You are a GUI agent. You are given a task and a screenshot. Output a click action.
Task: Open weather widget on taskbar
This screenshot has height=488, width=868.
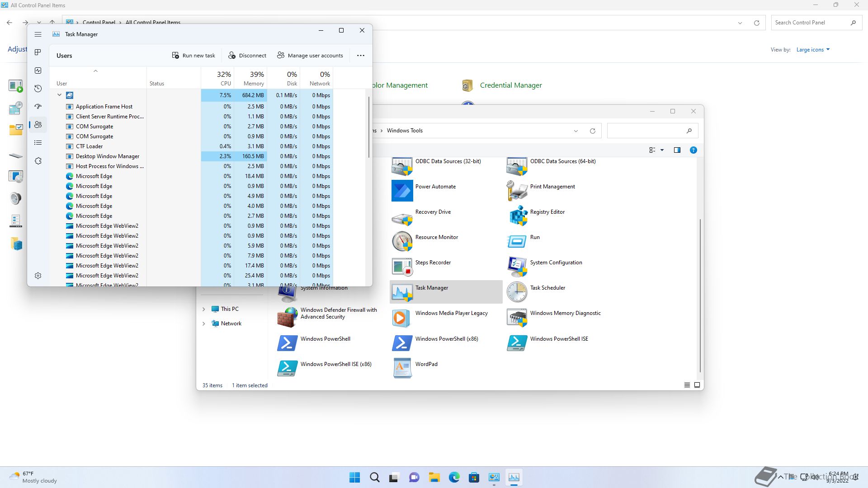33,478
